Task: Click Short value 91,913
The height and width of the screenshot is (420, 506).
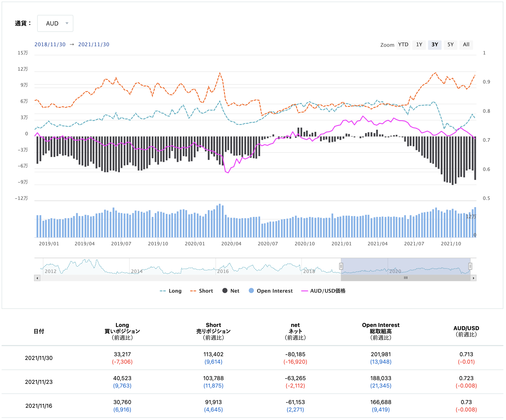Action: tap(213, 402)
